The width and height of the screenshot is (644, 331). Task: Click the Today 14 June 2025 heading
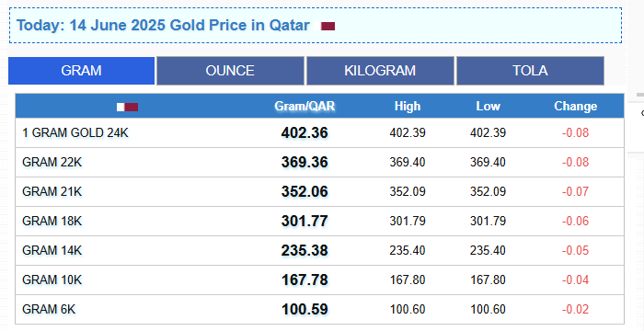(163, 26)
